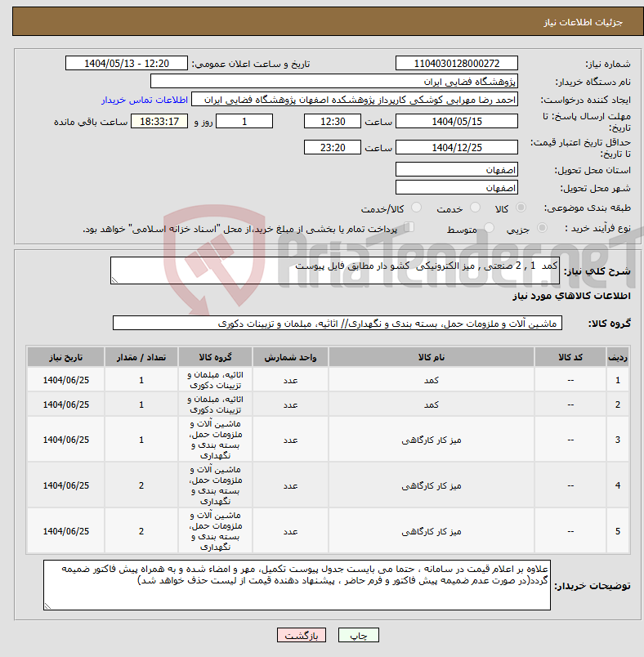
Task: Click the بازگشت button
Action: 302,635
